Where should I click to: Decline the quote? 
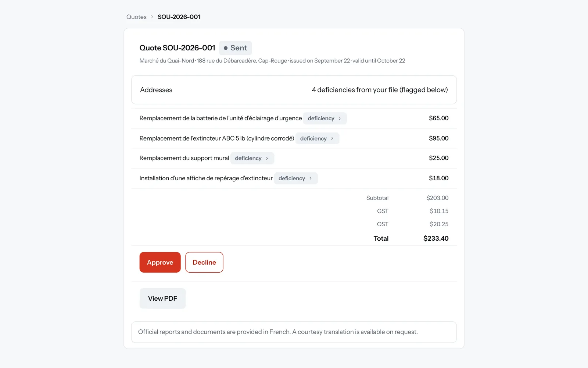click(204, 262)
